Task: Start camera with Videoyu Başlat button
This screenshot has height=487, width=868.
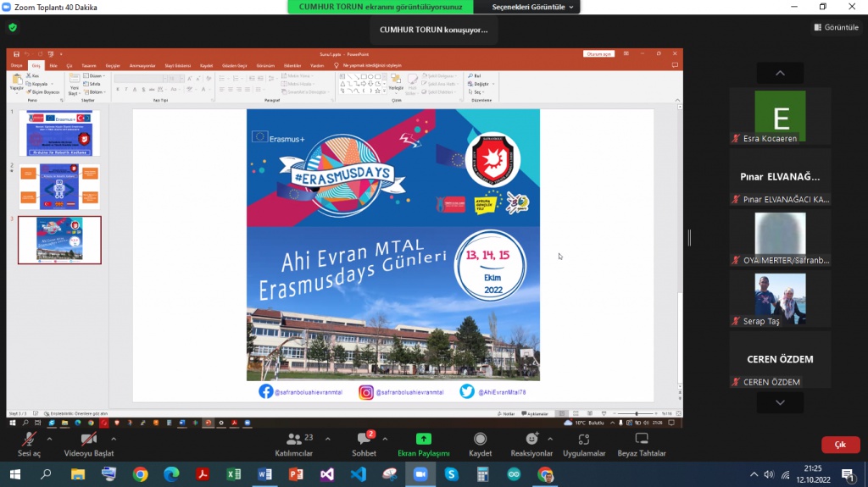Action: point(88,440)
